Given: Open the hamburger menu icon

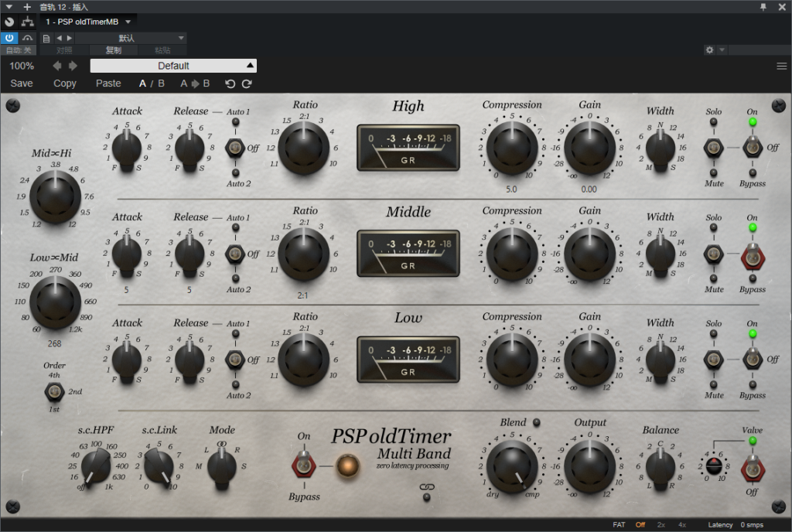Looking at the screenshot, I should 781,66.
